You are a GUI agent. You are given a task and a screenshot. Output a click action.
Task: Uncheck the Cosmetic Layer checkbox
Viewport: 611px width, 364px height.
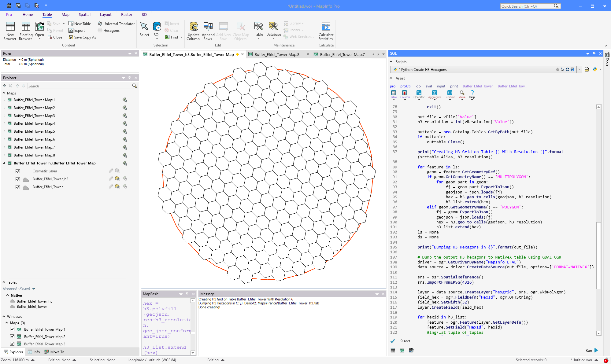tap(18, 171)
